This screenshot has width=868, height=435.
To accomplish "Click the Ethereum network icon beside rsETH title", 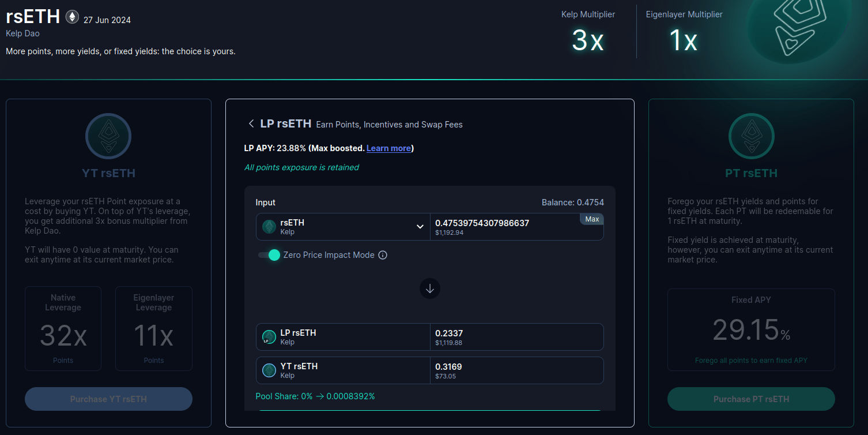I will (x=72, y=17).
